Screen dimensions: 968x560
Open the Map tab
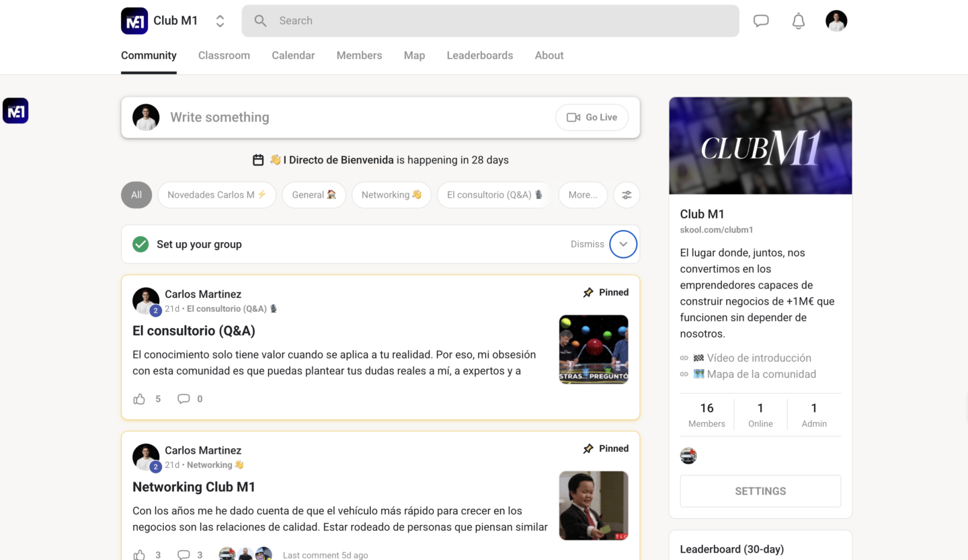coord(414,56)
